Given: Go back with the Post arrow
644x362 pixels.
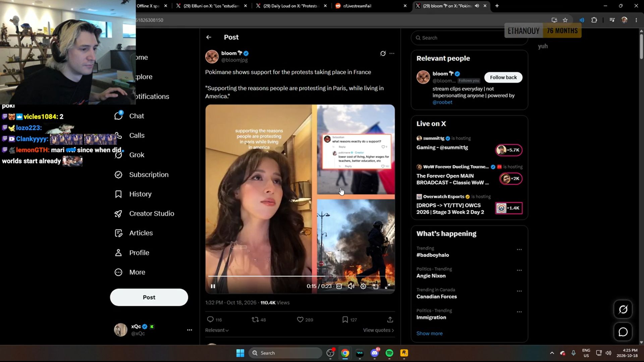Looking at the screenshot, I should [x=209, y=37].
